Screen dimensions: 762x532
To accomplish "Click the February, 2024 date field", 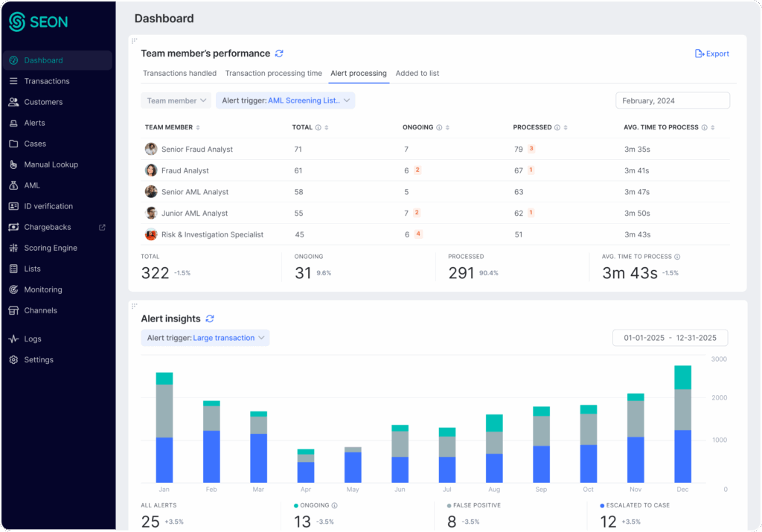I will tap(672, 100).
